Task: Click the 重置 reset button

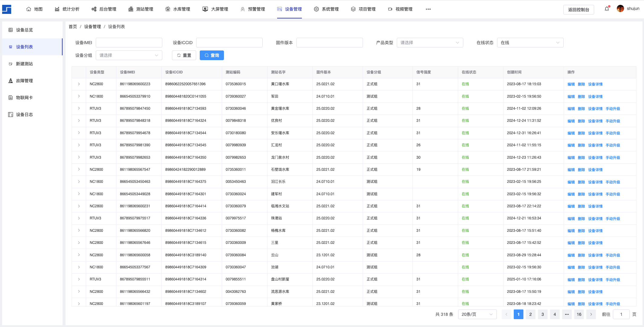Action: [x=184, y=55]
